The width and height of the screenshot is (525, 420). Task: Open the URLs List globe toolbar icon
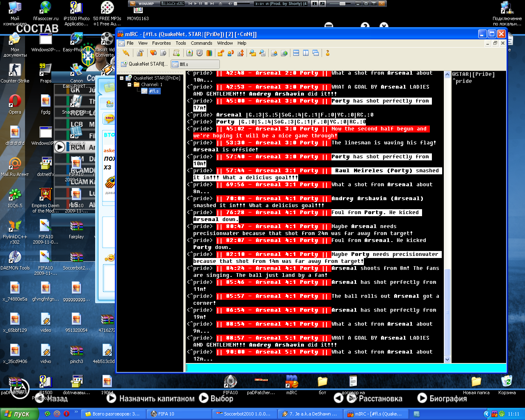pos(284,53)
